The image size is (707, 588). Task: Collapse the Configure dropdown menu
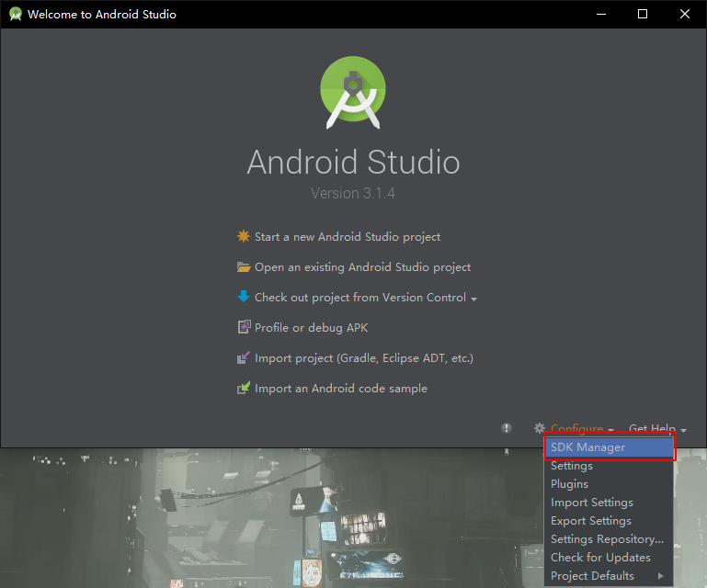[577, 428]
